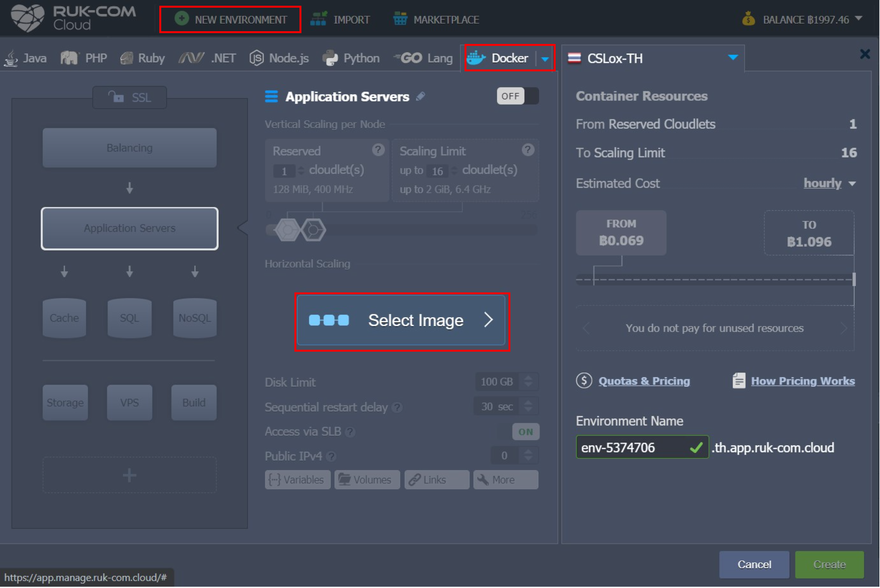The width and height of the screenshot is (880, 588).
Task: Add an SQL database node
Action: pyautogui.click(x=129, y=318)
